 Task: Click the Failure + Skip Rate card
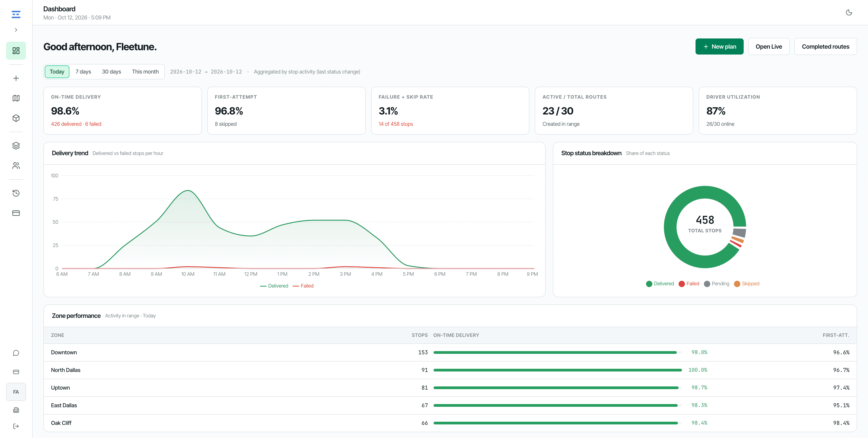click(450, 111)
